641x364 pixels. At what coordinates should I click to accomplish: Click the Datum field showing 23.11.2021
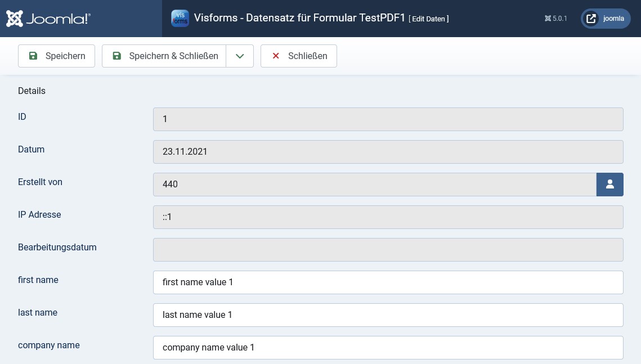point(388,152)
